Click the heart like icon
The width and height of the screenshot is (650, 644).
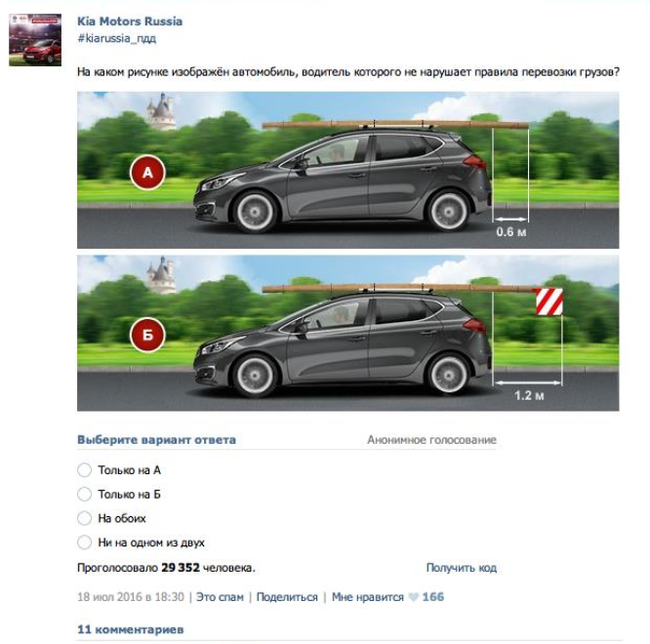(413, 597)
